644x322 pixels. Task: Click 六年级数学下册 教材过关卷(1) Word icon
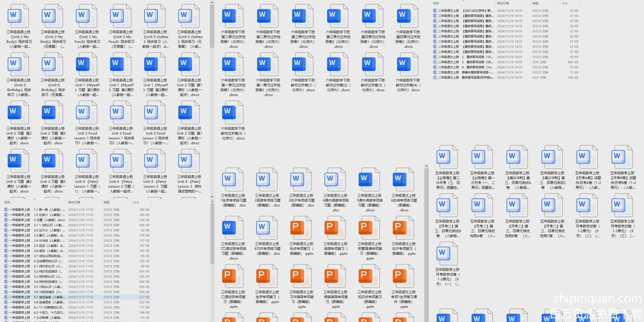point(303,64)
